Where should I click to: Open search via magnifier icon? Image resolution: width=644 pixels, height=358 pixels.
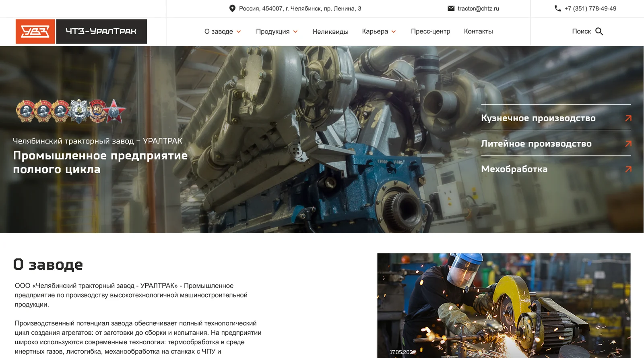pos(599,31)
